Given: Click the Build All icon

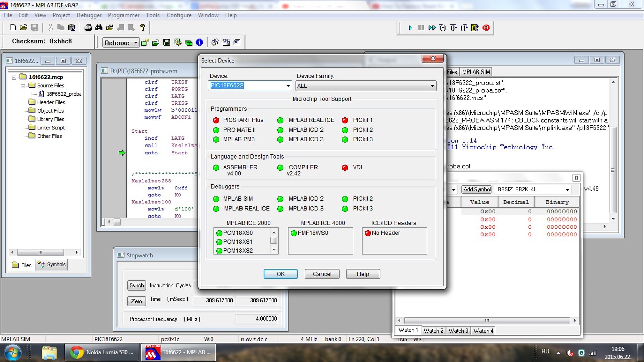Looking at the screenshot, I should (226, 43).
